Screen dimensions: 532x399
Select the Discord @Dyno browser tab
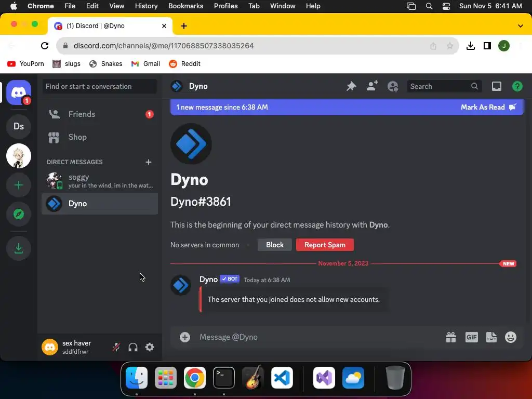[x=110, y=26]
